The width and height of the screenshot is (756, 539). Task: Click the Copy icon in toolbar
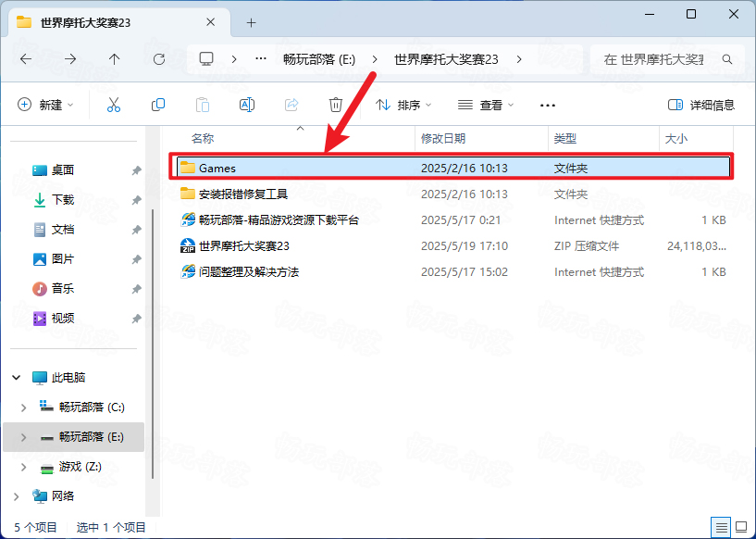(x=158, y=105)
